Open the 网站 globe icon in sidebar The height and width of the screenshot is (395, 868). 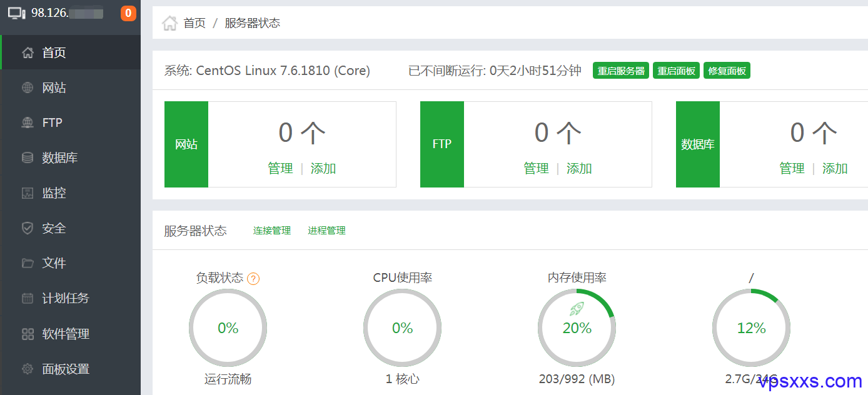coord(28,88)
